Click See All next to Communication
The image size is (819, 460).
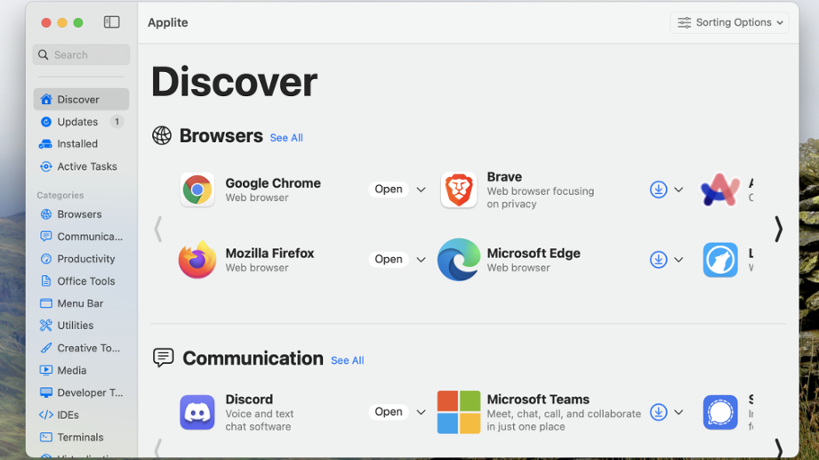pos(347,360)
